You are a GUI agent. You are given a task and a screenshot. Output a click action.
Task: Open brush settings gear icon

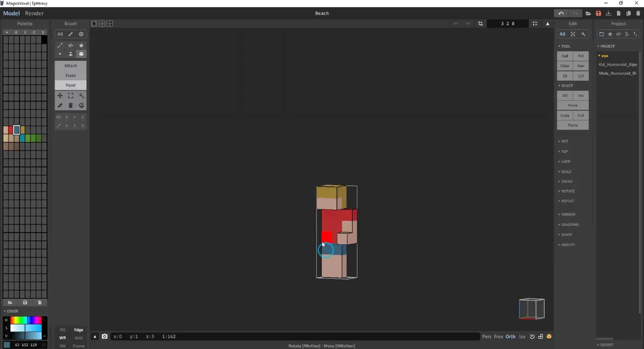81,34
